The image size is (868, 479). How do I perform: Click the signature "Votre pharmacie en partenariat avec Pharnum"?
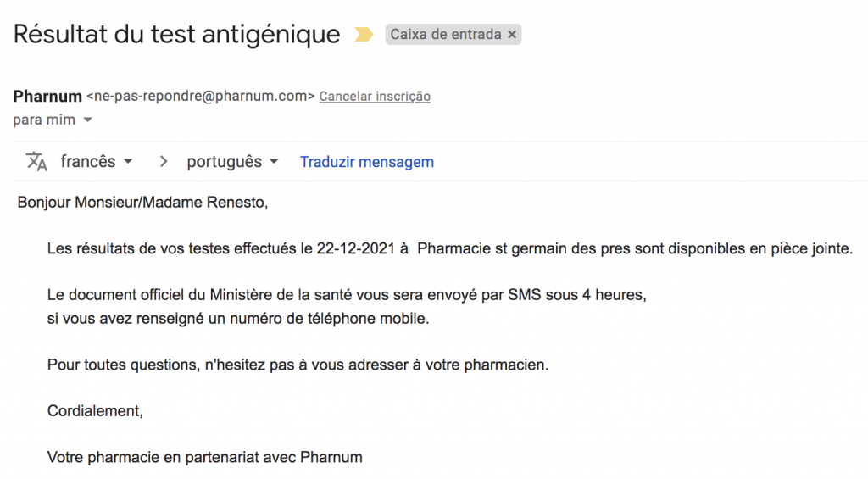point(204,458)
